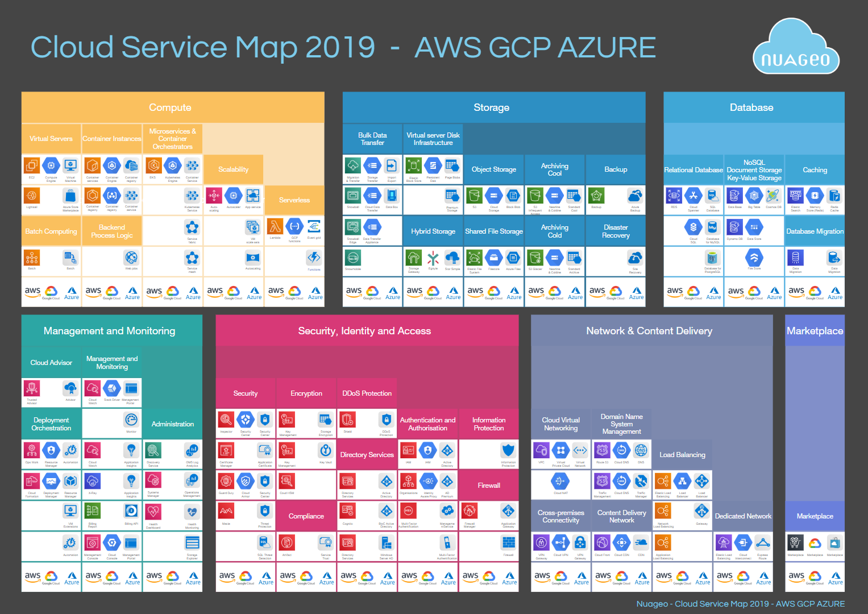Select the GCP functions icon

[x=294, y=227]
